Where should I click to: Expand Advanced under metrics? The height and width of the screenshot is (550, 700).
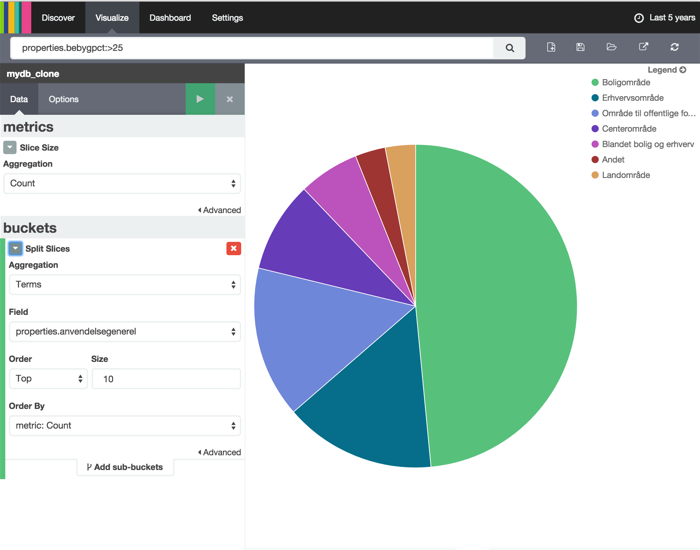(x=219, y=210)
